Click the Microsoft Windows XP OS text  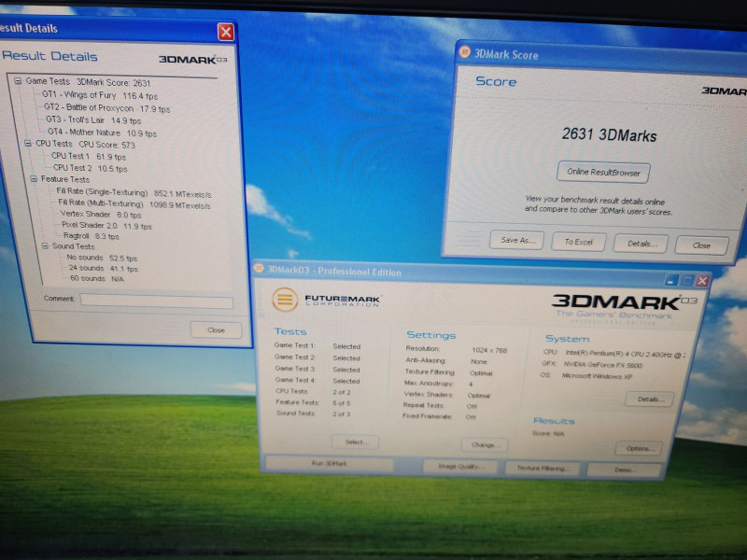pos(597,376)
